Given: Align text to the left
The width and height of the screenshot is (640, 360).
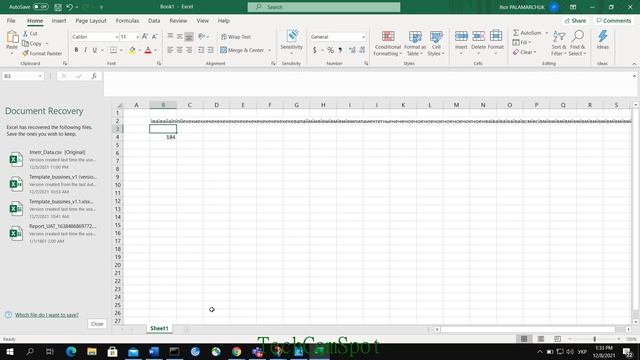Looking at the screenshot, I should (170, 50).
